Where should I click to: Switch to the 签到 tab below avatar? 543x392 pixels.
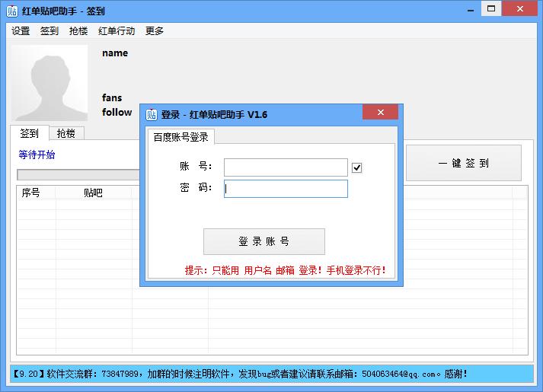[x=29, y=133]
